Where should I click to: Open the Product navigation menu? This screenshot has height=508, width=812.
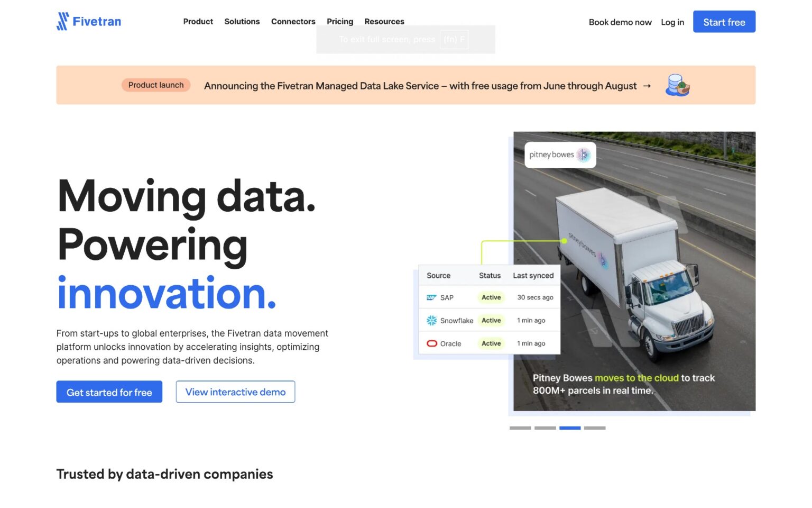198,22
